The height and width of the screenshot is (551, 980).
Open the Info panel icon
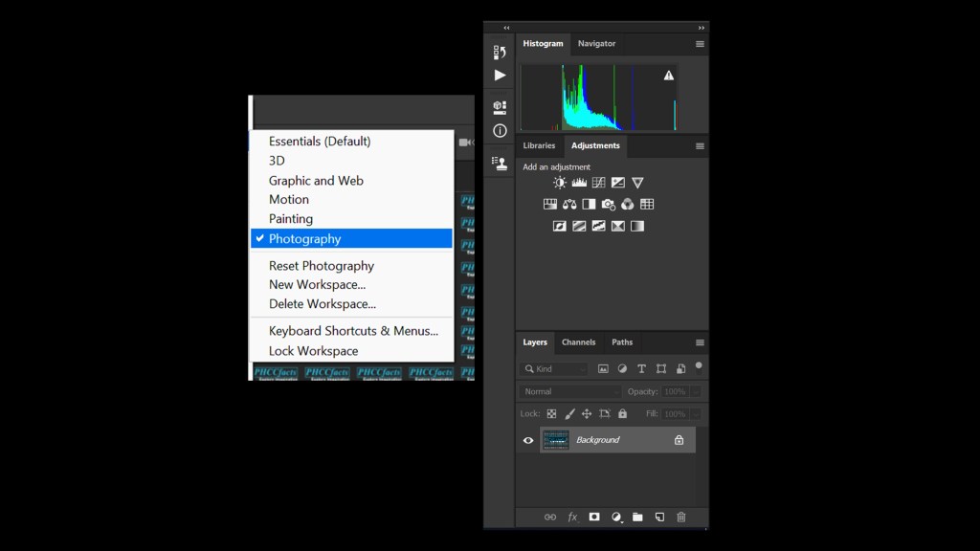500,130
